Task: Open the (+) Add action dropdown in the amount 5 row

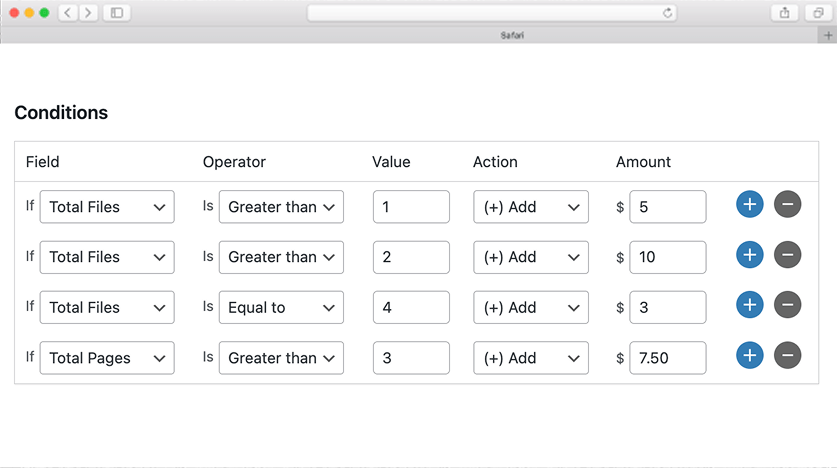Action: [x=531, y=207]
